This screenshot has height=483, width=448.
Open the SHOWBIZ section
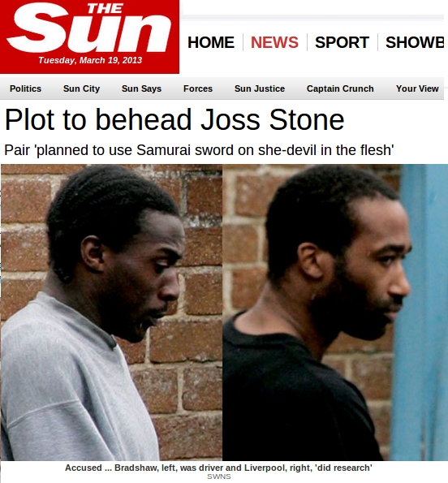pyautogui.click(x=415, y=42)
